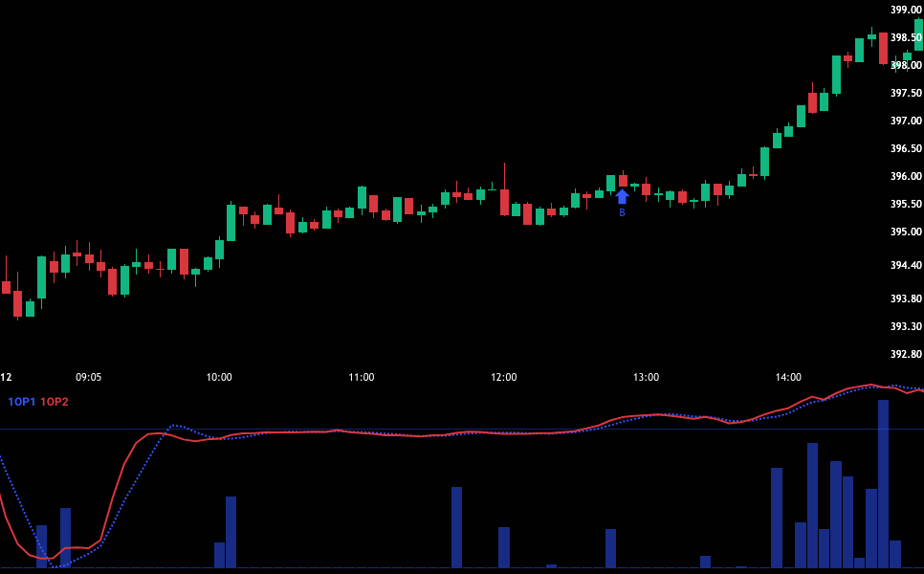Click the 399.00 price axis label
Screen dimensions: 924x574
click(x=905, y=10)
